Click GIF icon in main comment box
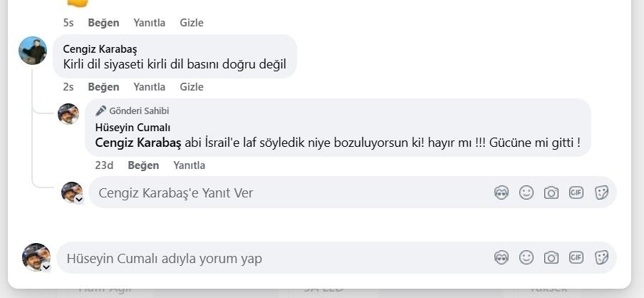 pos(576,257)
